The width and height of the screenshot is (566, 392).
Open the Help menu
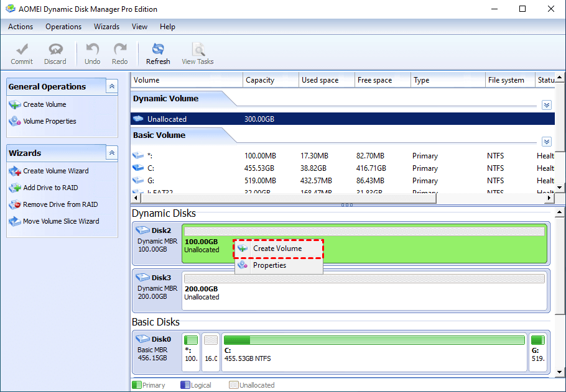tap(167, 27)
